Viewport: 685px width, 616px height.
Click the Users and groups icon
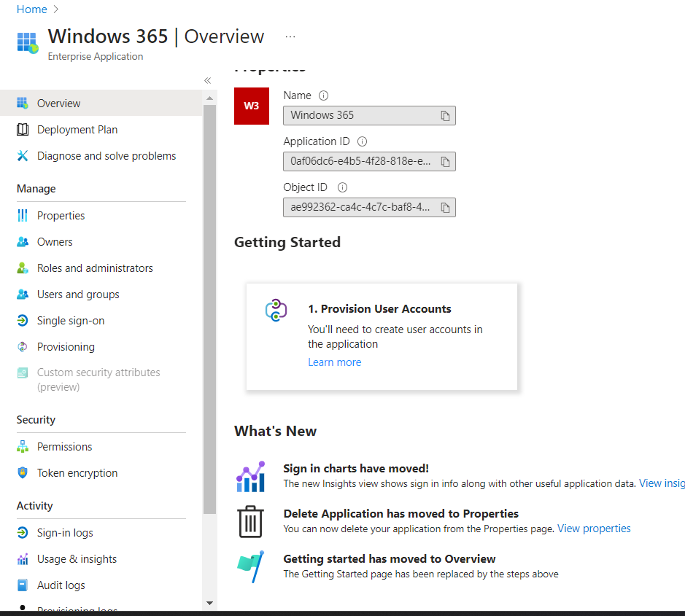[23, 295]
